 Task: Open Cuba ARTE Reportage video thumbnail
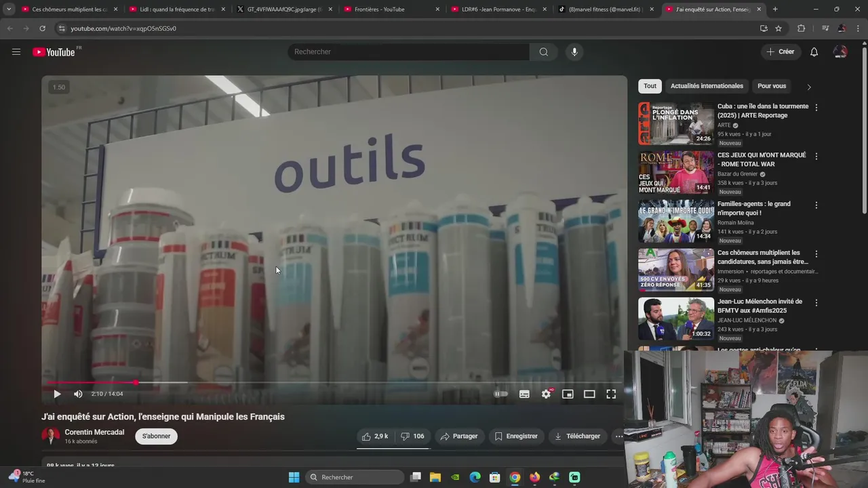(x=676, y=123)
